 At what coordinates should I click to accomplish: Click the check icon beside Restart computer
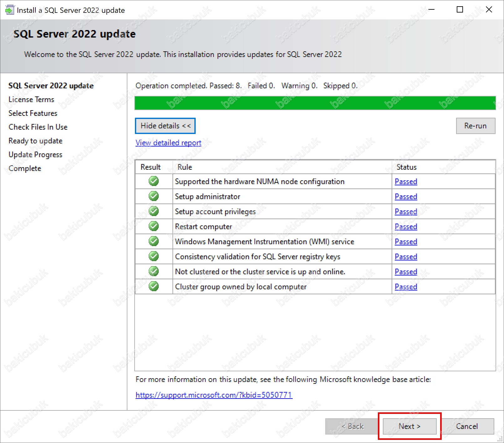point(154,226)
